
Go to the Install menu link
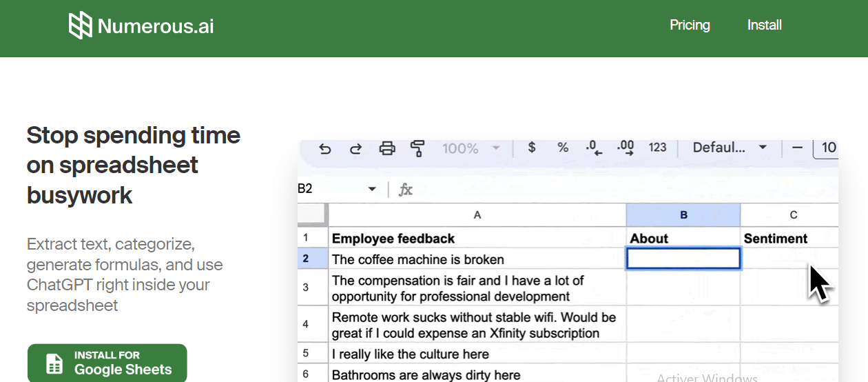[764, 26]
